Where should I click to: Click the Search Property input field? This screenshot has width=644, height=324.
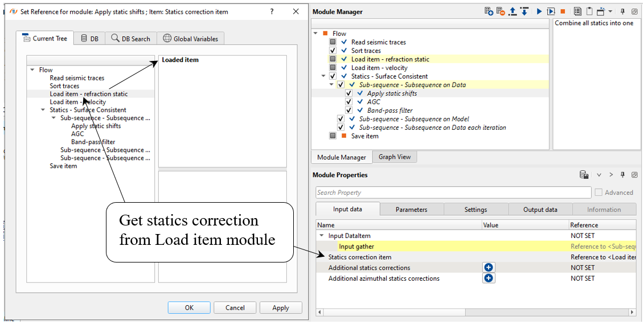click(x=453, y=192)
